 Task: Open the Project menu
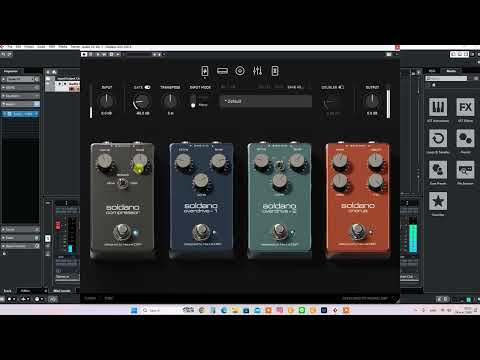tap(29, 47)
